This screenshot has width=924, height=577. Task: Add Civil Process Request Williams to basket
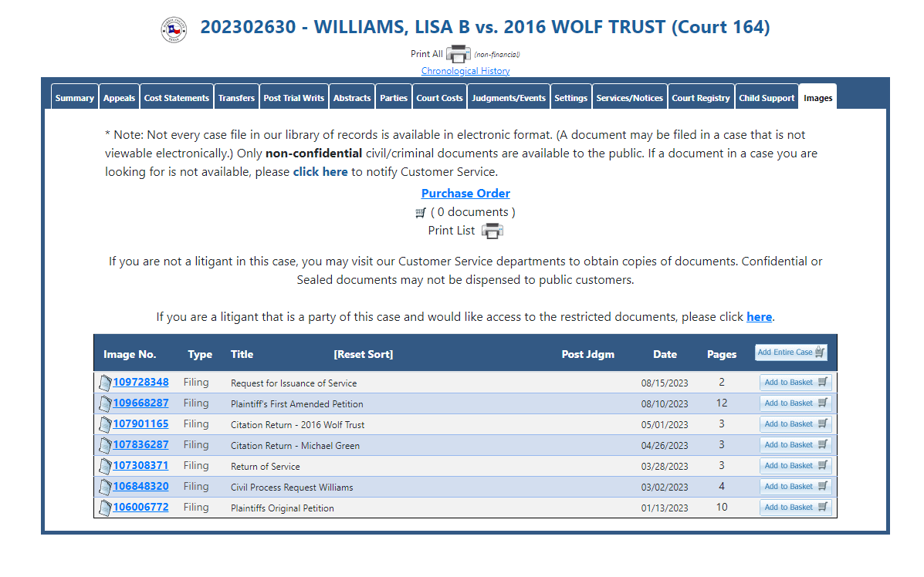pos(796,486)
